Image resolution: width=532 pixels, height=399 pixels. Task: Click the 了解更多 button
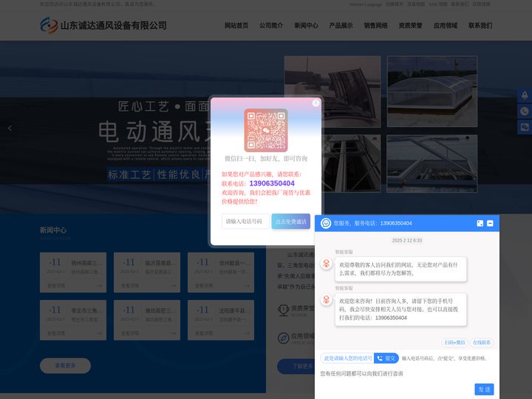coord(296,366)
